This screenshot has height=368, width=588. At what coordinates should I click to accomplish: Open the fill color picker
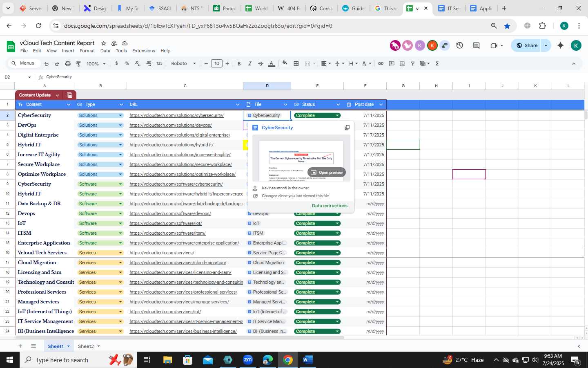pos(285,63)
